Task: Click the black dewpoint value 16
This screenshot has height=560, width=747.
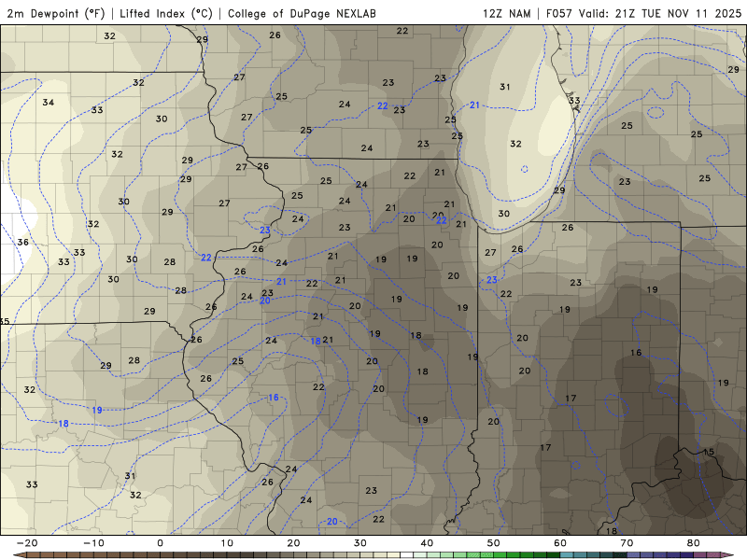Action: [x=636, y=353]
